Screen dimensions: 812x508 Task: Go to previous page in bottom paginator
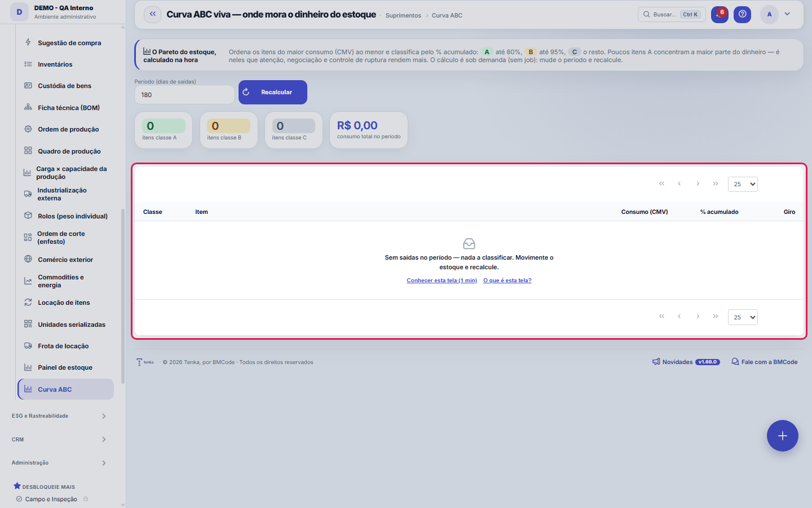point(679,317)
